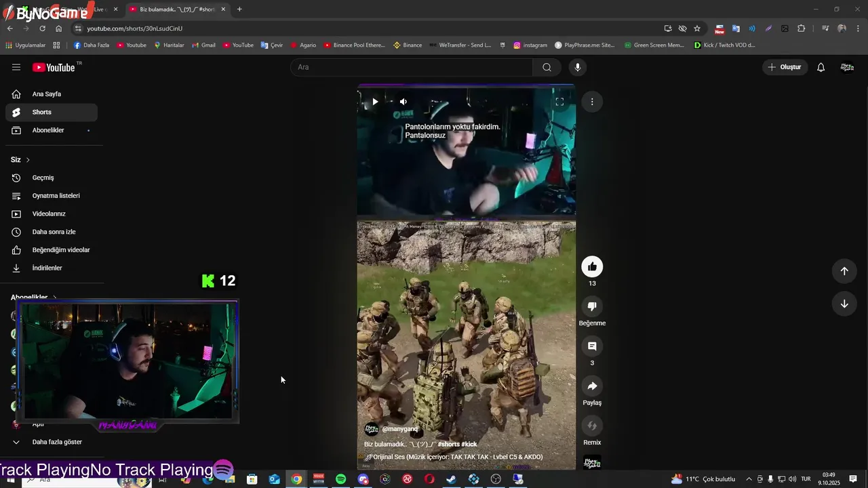Open Oynatma listeleri
This screenshot has width=868, height=488.
(52, 196)
